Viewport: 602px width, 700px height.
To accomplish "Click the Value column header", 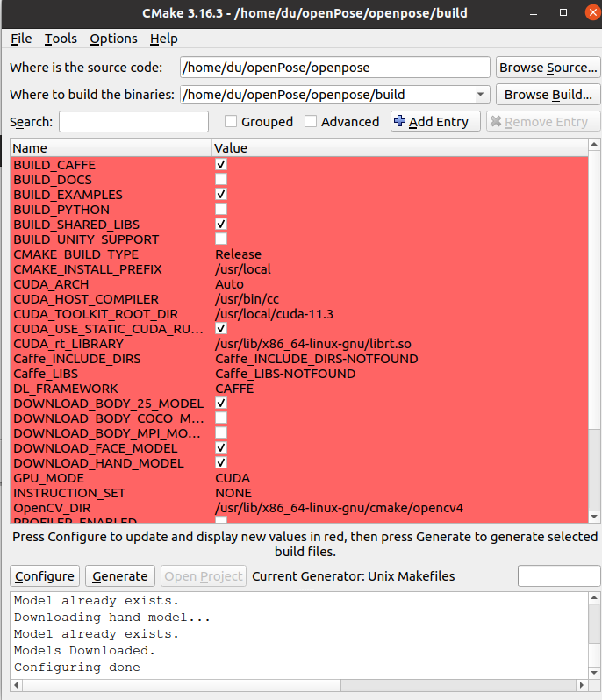I will point(400,147).
